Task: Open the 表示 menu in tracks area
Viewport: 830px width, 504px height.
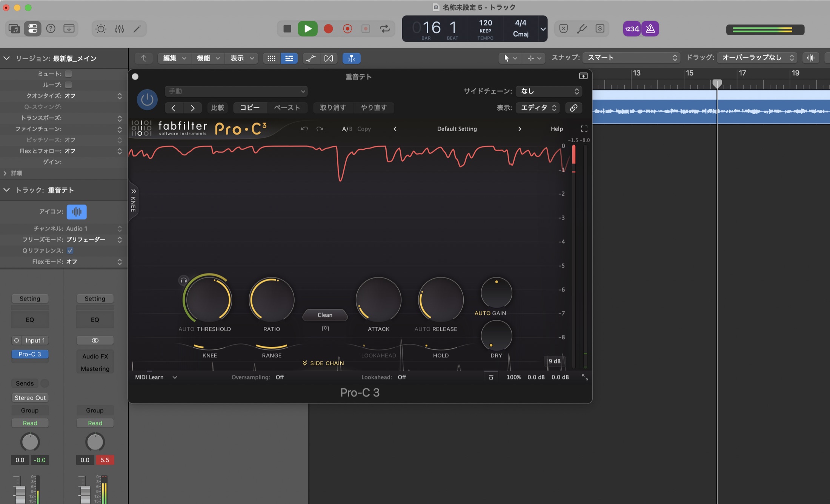Action: (241, 58)
